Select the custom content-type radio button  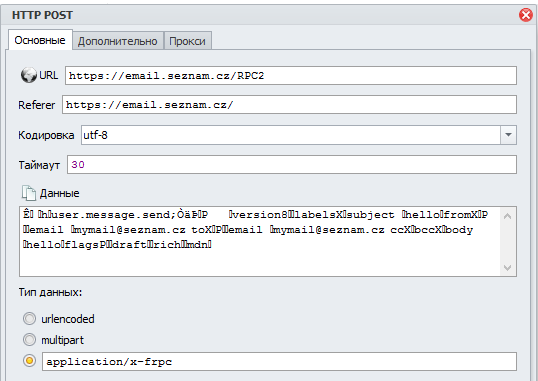pyautogui.click(x=29, y=361)
